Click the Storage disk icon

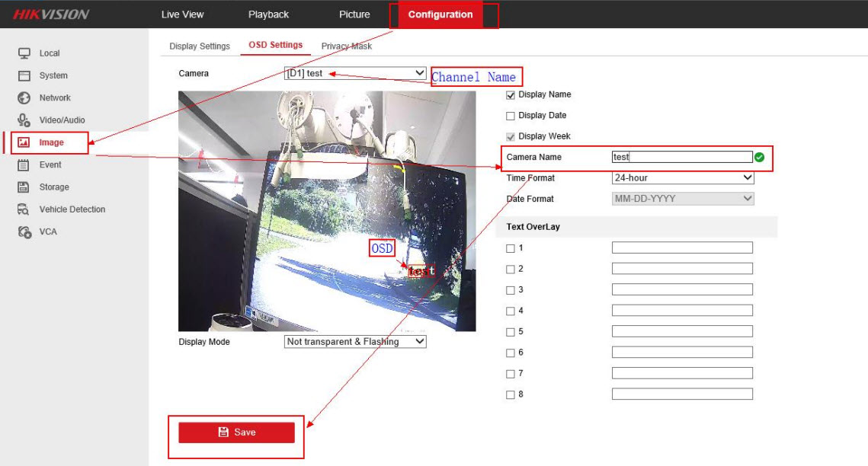24,187
